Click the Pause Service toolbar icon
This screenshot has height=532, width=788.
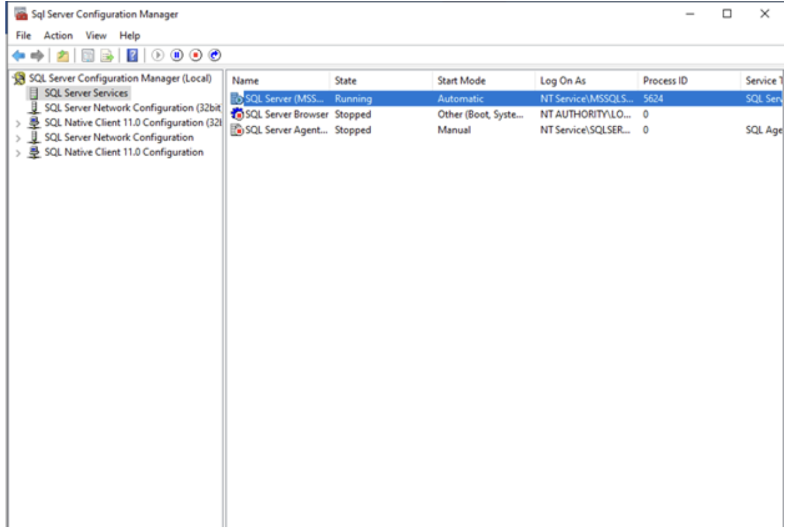click(x=176, y=56)
